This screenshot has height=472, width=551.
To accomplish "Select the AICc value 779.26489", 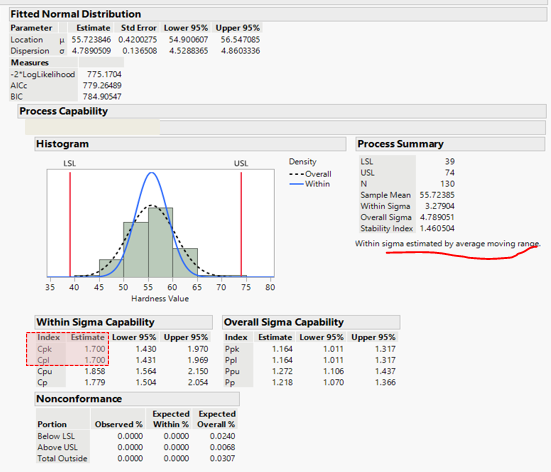I will (x=102, y=85).
